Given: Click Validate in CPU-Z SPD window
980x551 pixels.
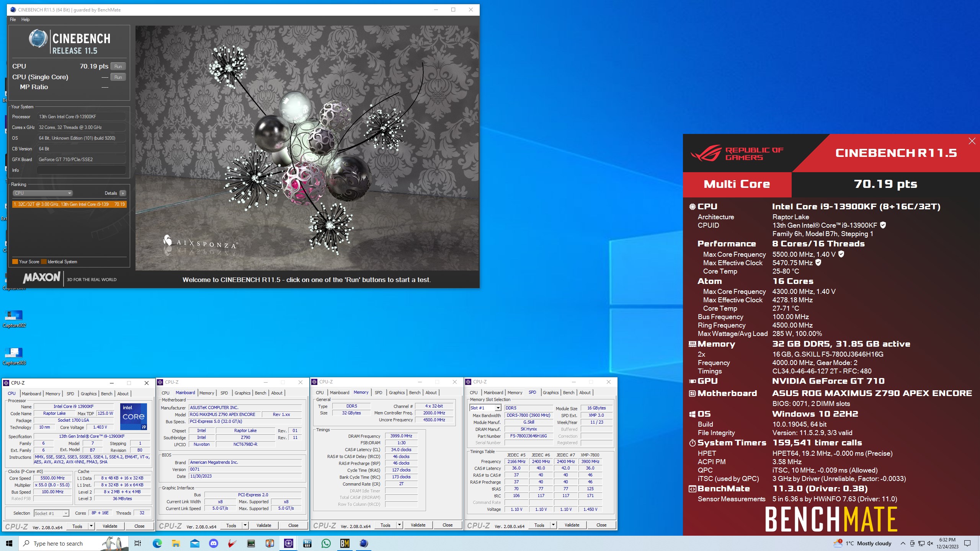Looking at the screenshot, I should click(572, 525).
